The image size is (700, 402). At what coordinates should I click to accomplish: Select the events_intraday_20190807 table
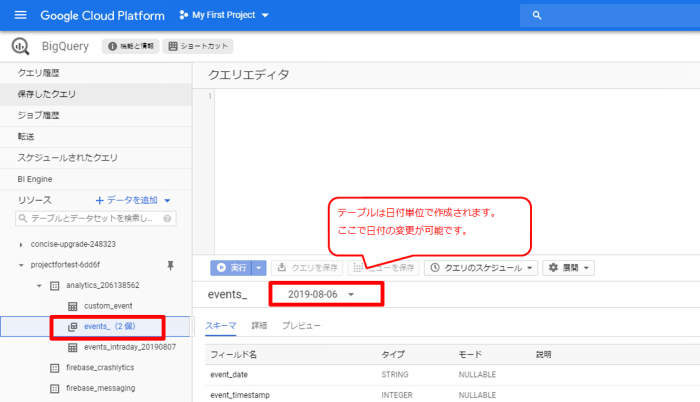click(x=130, y=347)
